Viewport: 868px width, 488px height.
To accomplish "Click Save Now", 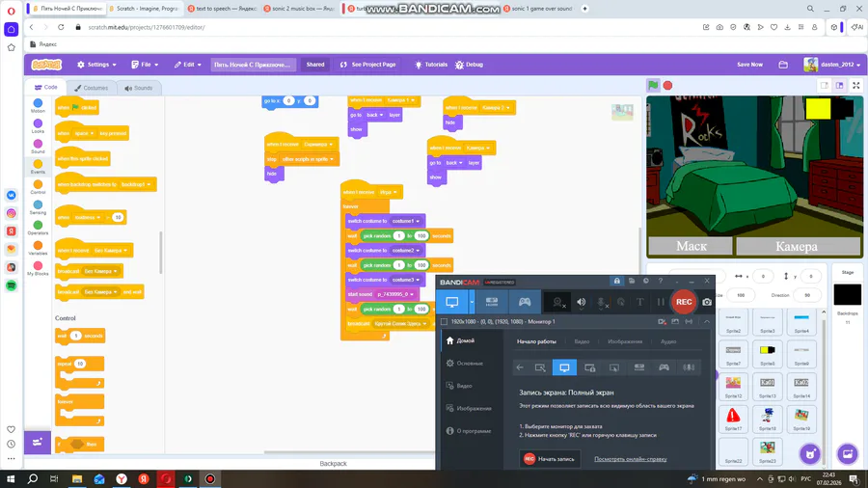I will [749, 65].
